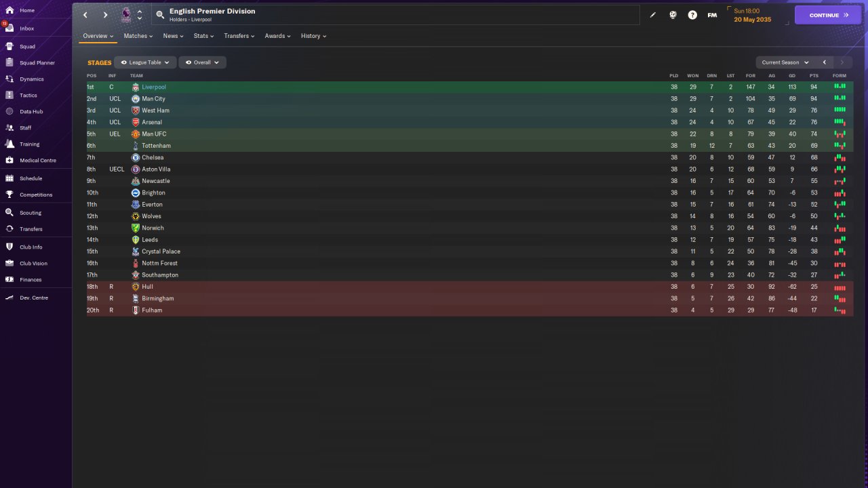This screenshot has height=488, width=868.
Task: Click Liverpool's form bars
Action: click(840, 87)
